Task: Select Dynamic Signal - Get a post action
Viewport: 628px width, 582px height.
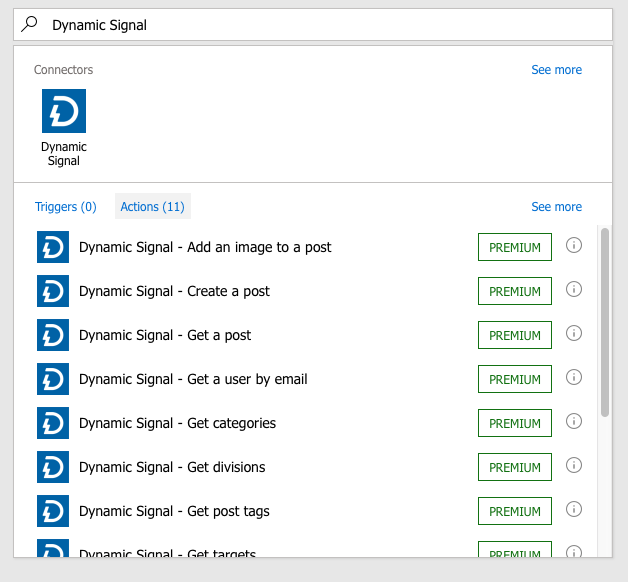Action: point(165,335)
